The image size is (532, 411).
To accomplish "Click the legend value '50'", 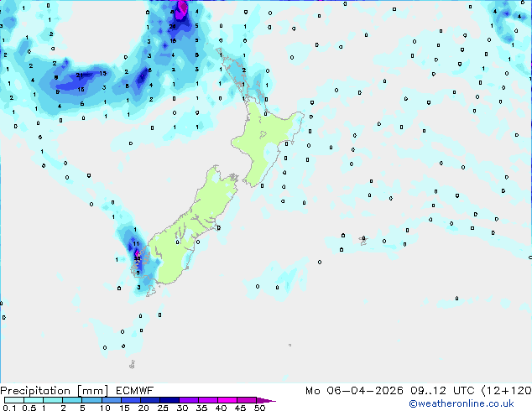I will tap(259, 408).
